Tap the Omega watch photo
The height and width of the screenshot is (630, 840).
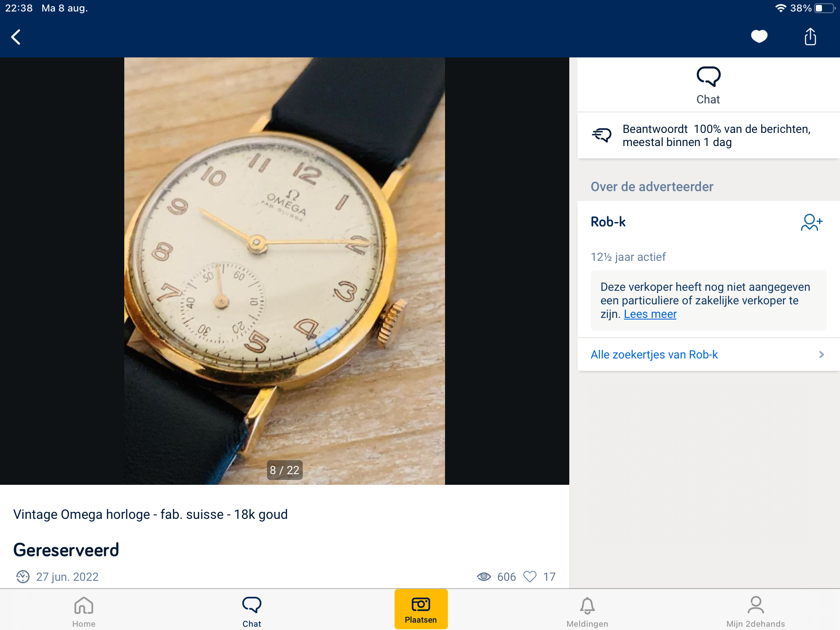click(x=285, y=271)
